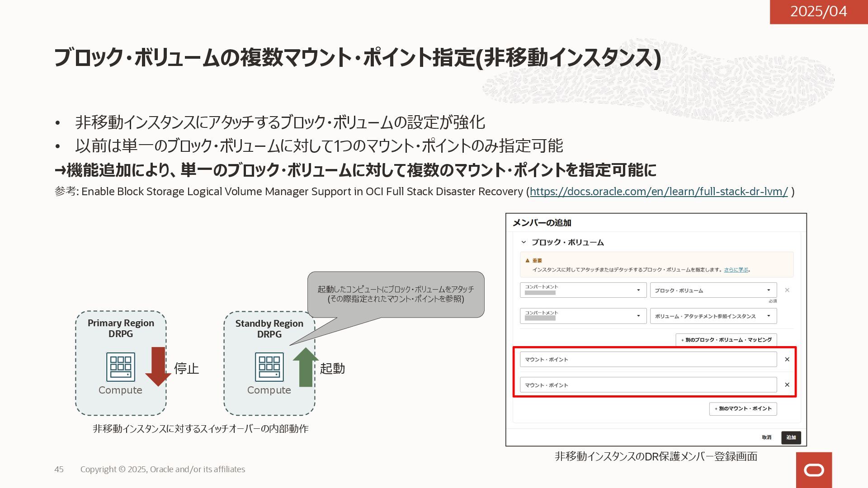This screenshot has width=868, height=488.
Task: Click the Primary Region Compute icon
Action: 120,367
